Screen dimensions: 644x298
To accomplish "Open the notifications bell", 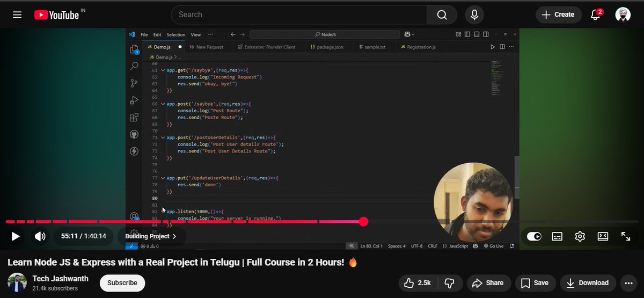I will pyautogui.click(x=596, y=14).
